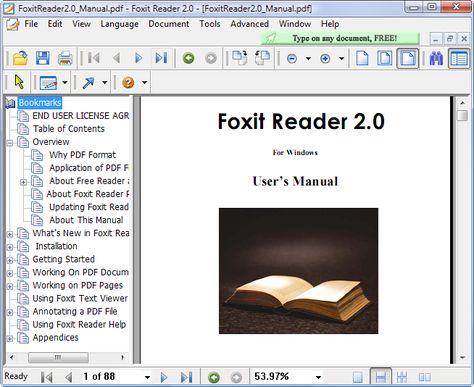Go to next page in top toolbar

pos(138,58)
